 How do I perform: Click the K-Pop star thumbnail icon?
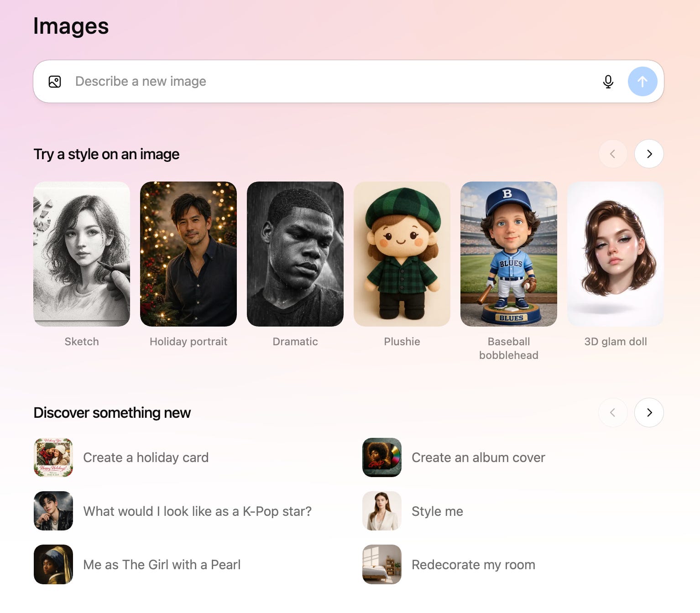(x=53, y=511)
